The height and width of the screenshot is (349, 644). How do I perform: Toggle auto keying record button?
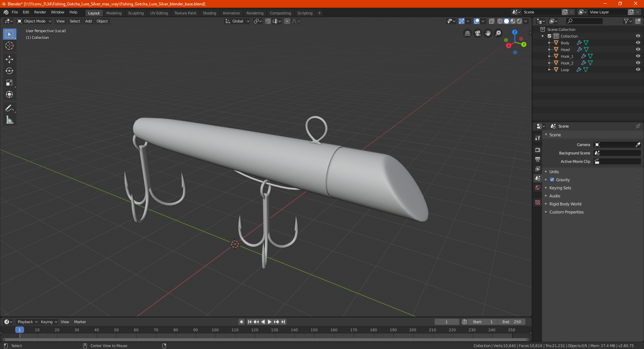coord(241,322)
